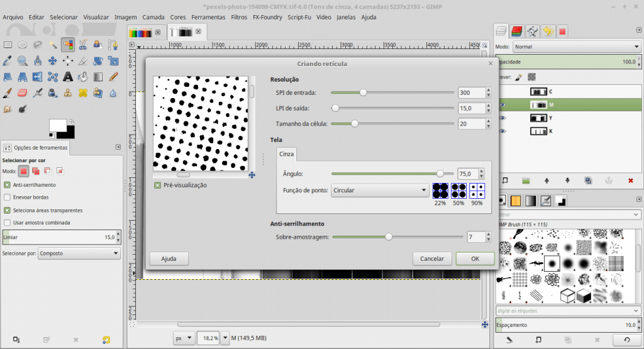Screen dimensions: 644x349
Task: Open the Selecionar por Composto dropdown
Action: [x=79, y=253]
